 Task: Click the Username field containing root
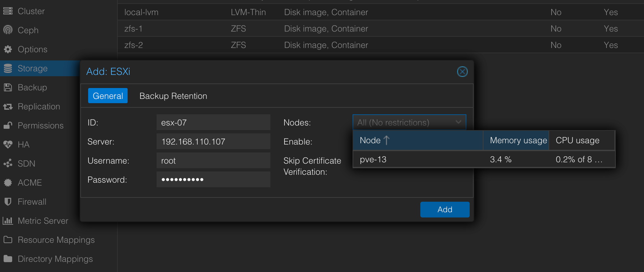point(213,161)
